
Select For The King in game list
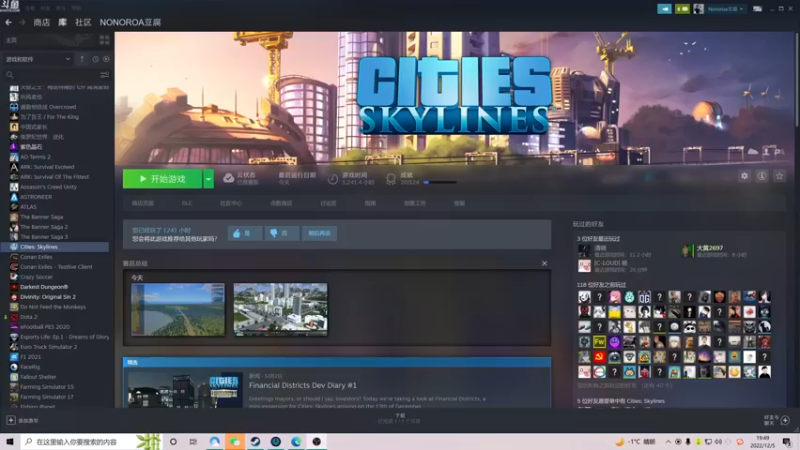pos(49,117)
